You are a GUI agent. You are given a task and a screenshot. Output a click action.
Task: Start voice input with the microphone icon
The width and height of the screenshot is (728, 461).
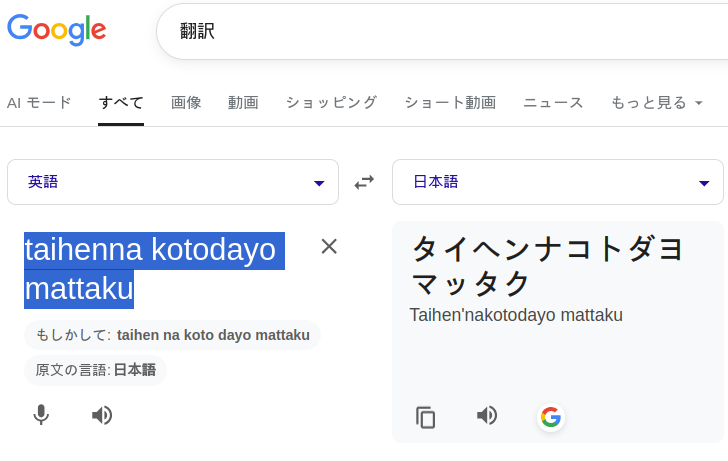pyautogui.click(x=41, y=415)
